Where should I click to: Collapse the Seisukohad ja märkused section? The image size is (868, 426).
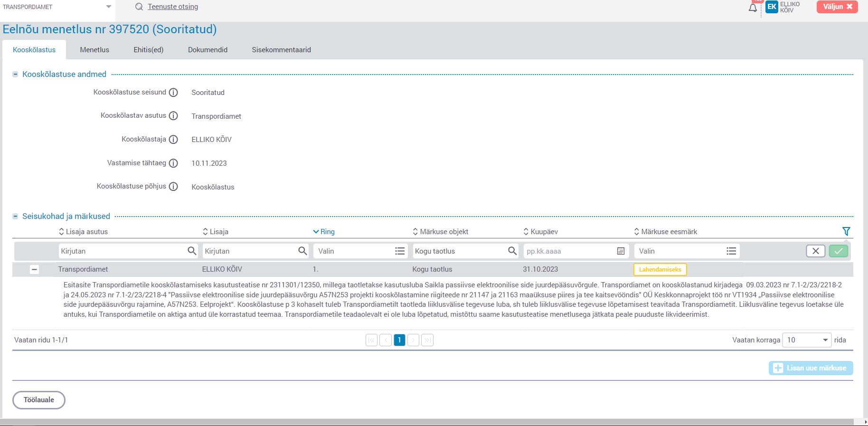click(x=15, y=217)
